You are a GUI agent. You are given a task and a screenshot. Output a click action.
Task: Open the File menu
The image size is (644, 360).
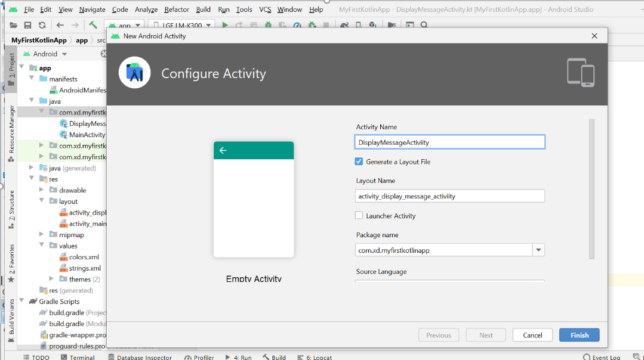click(29, 10)
